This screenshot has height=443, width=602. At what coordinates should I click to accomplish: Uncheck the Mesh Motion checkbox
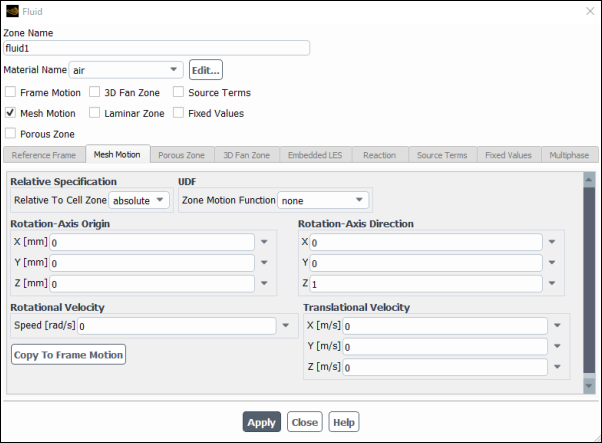click(10, 113)
